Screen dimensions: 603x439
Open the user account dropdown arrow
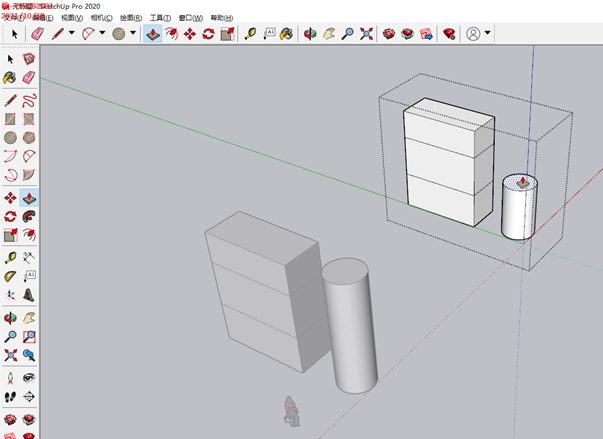tap(487, 34)
